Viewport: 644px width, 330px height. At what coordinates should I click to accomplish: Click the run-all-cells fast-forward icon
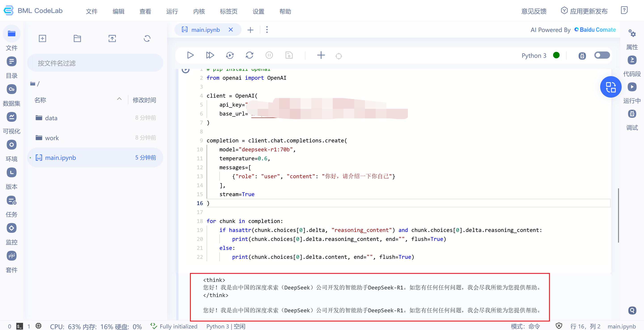[x=210, y=55]
